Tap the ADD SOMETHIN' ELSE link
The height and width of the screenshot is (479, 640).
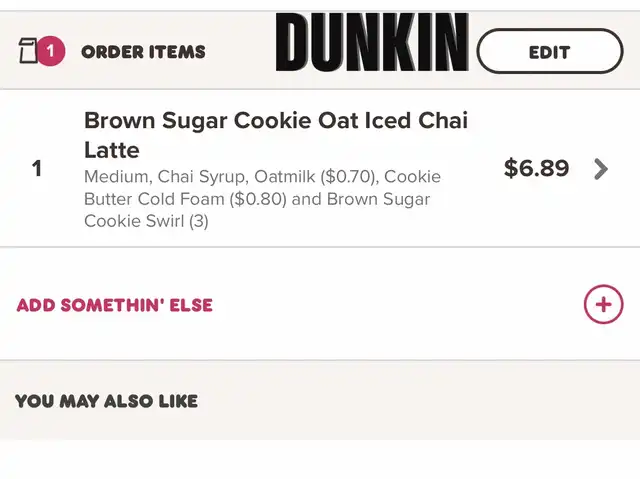[x=115, y=305]
